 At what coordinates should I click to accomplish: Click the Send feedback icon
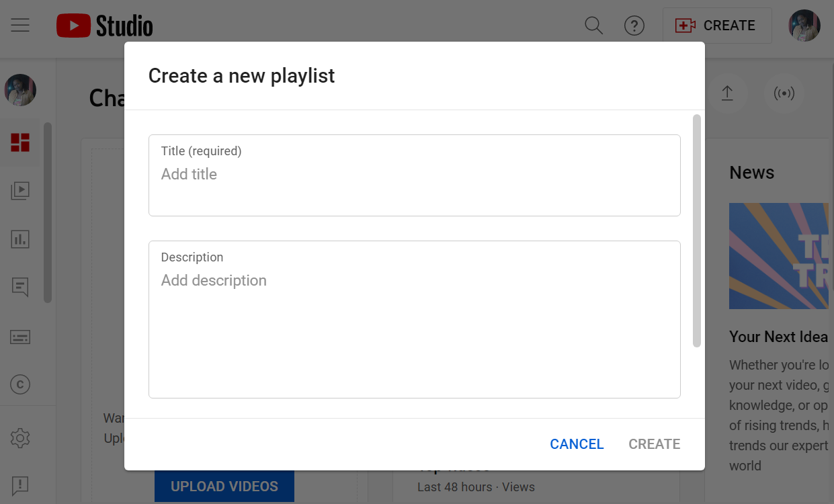pos(20,485)
